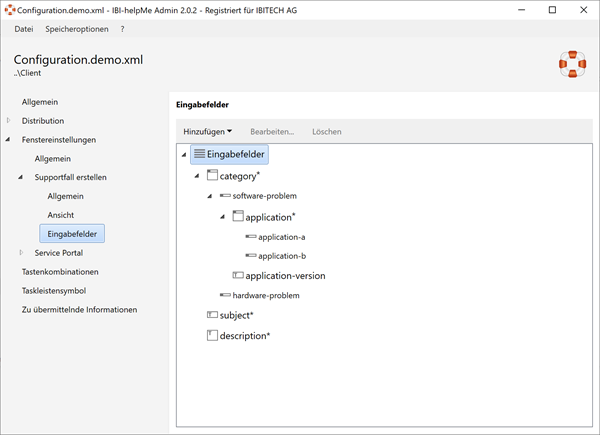The height and width of the screenshot is (435, 600).
Task: Click the application-a option icon
Action: 251,237
